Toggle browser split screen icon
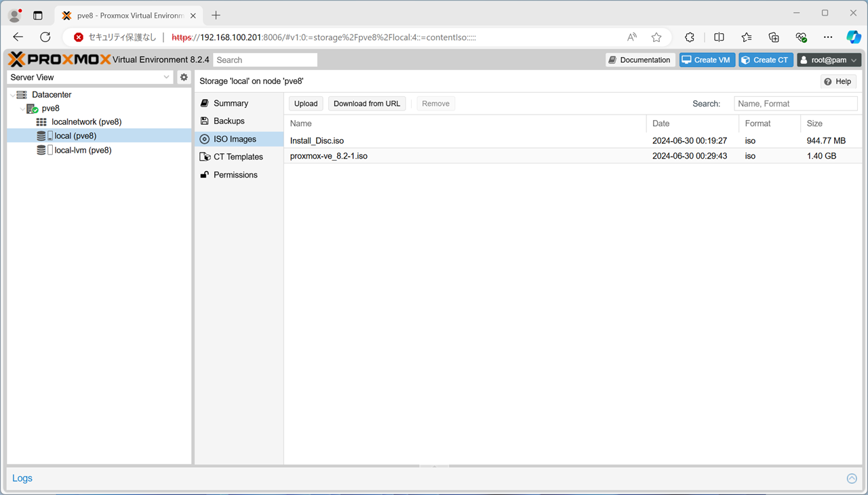 coord(719,37)
